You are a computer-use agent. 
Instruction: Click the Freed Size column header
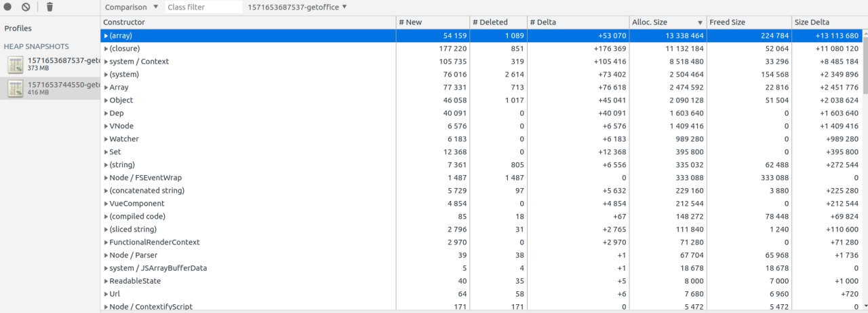(749, 22)
